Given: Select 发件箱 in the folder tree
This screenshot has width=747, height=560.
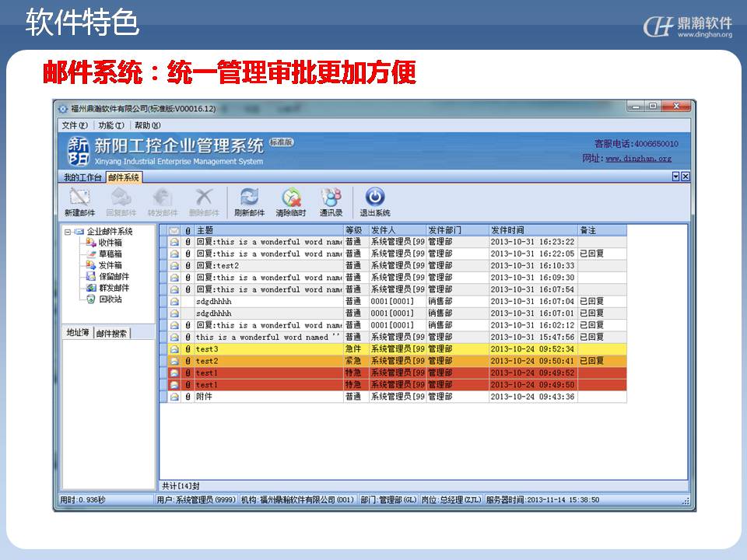Looking at the screenshot, I should click(110, 265).
